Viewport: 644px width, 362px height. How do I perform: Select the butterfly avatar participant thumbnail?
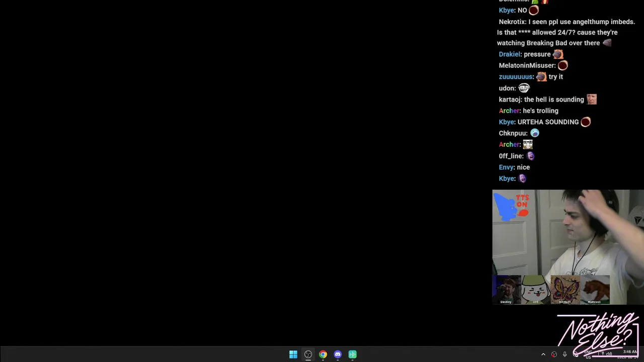[566, 290]
